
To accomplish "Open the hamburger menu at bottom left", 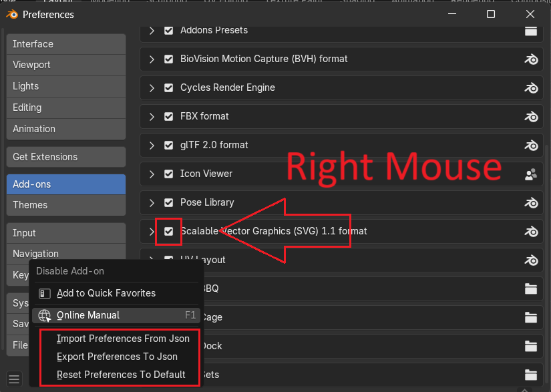I will point(14,379).
